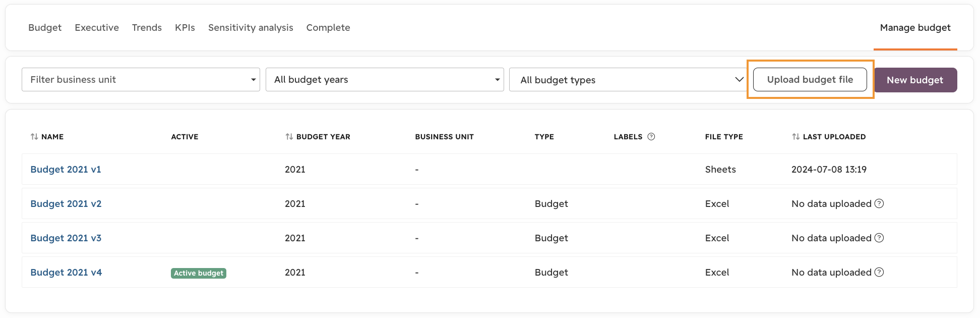Sort by the NAME column arrows
980x318 pixels.
tap(34, 137)
